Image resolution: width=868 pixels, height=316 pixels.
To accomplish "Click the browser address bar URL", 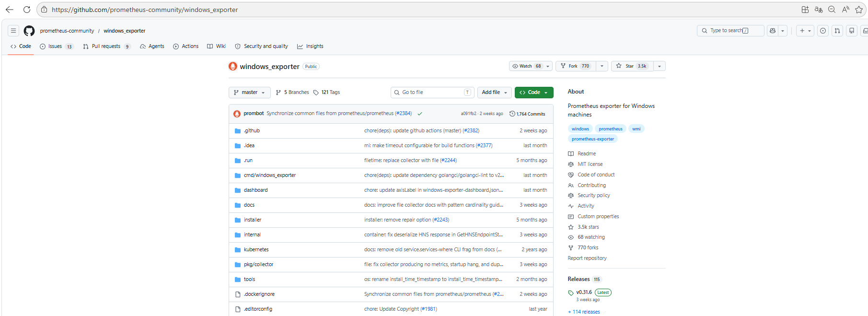I will (145, 10).
